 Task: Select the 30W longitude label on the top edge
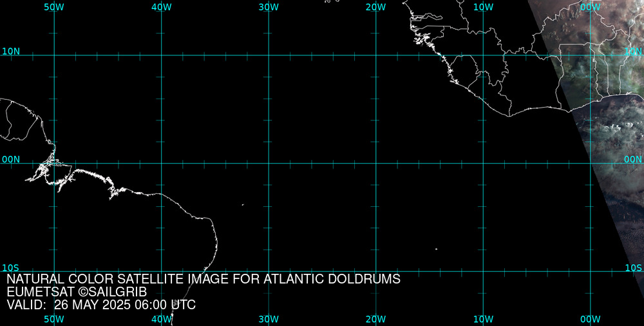point(269,7)
